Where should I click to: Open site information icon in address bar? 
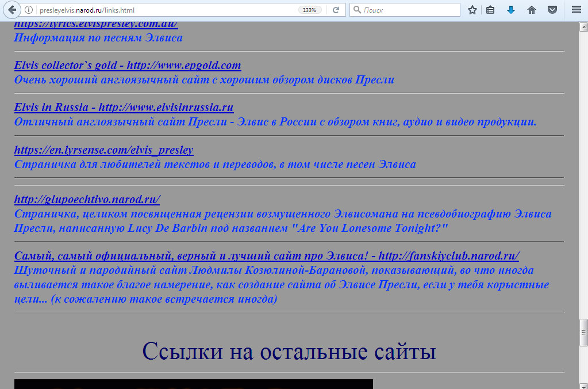coord(29,10)
